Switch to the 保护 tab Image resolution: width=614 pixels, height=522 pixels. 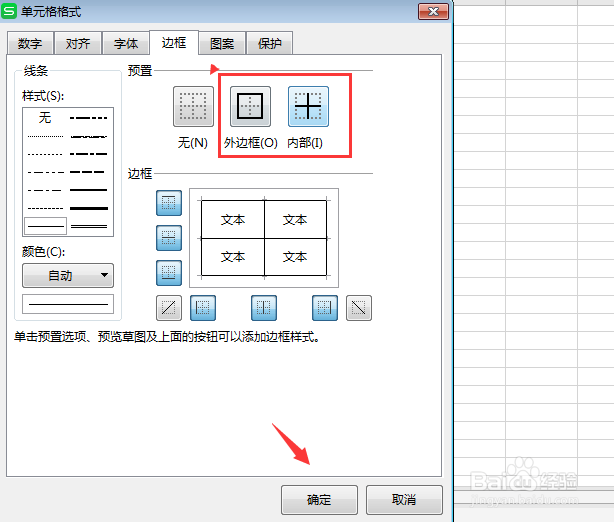click(x=269, y=43)
